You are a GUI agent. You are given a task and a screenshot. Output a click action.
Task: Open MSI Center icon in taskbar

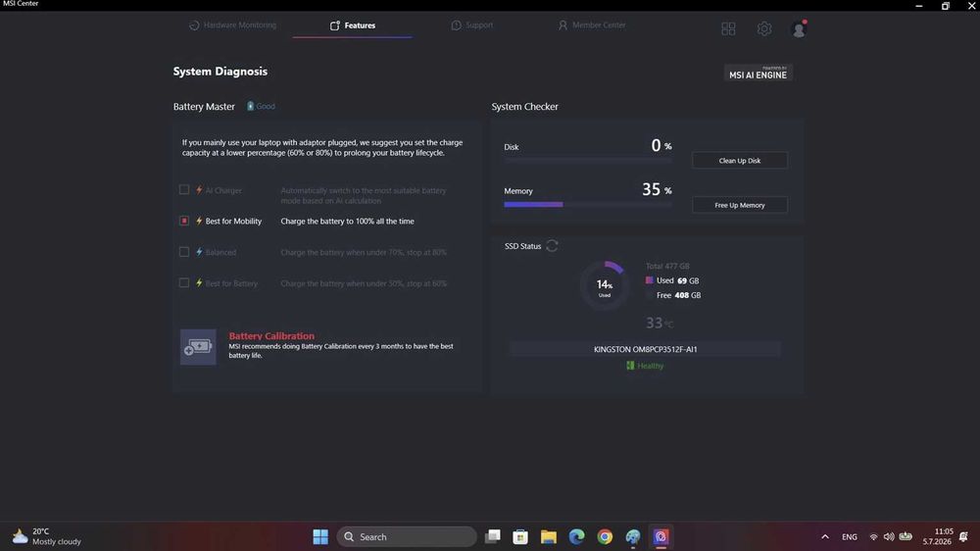point(661,536)
